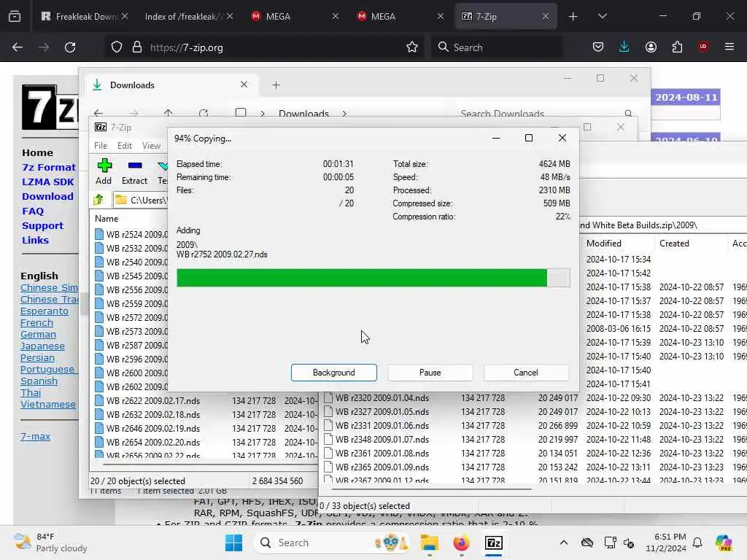Click the browser reload icon
747x560 pixels.
click(70, 47)
